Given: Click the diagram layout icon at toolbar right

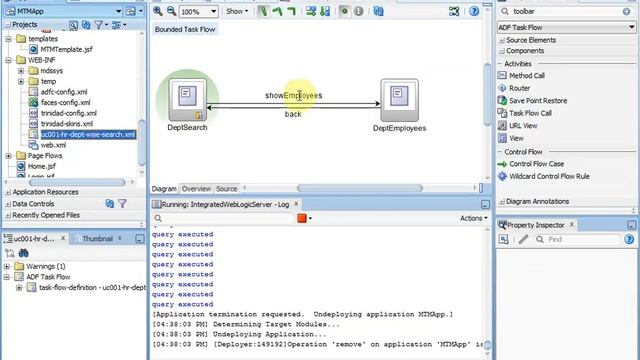Looking at the screenshot, I should pos(454,11).
